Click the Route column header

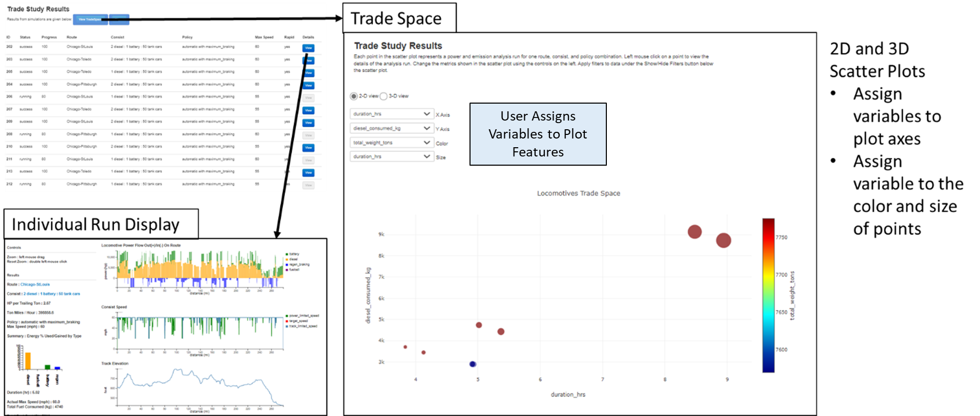point(72,37)
